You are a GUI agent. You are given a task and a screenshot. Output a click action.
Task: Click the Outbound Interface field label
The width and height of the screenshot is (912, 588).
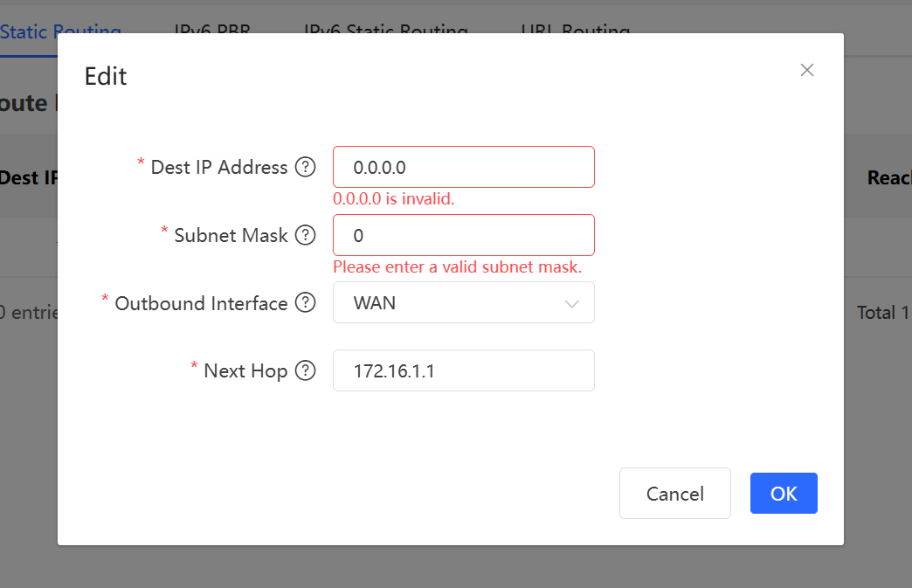[x=201, y=303]
